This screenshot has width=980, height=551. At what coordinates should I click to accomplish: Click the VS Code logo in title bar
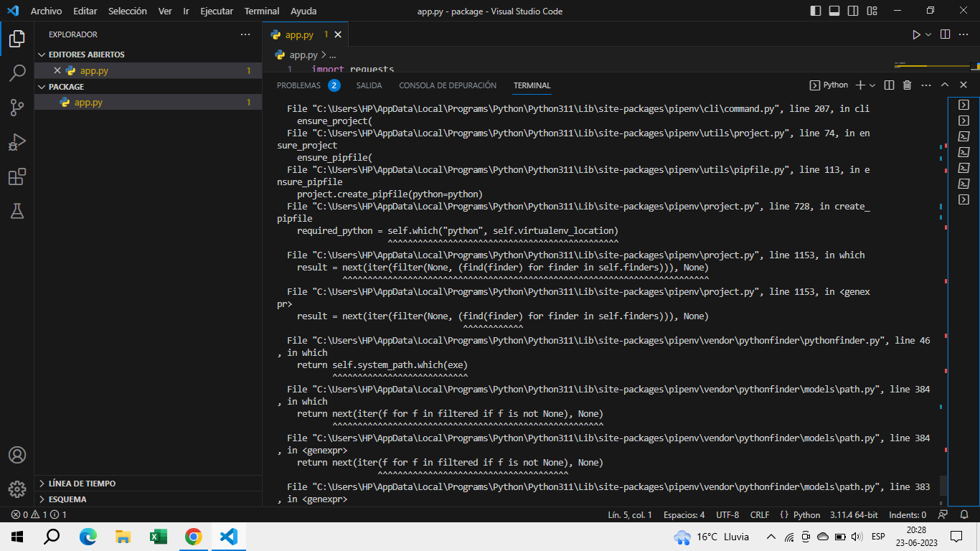12,11
